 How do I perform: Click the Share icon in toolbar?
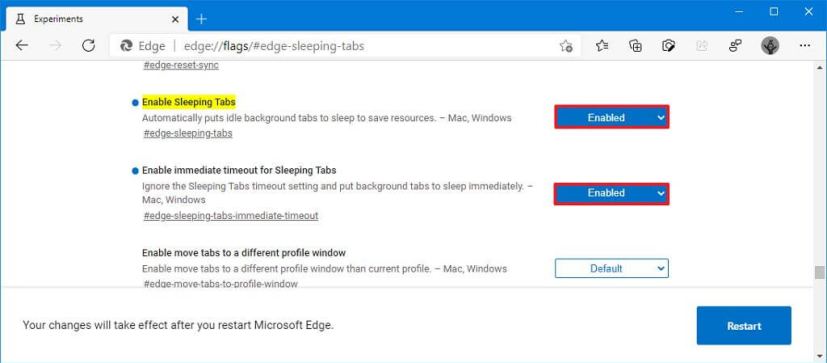(x=701, y=46)
